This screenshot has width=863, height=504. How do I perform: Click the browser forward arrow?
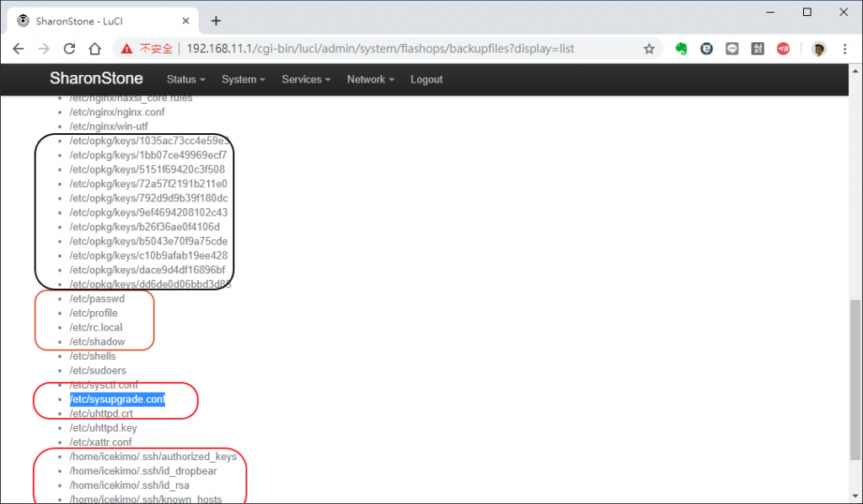44,49
